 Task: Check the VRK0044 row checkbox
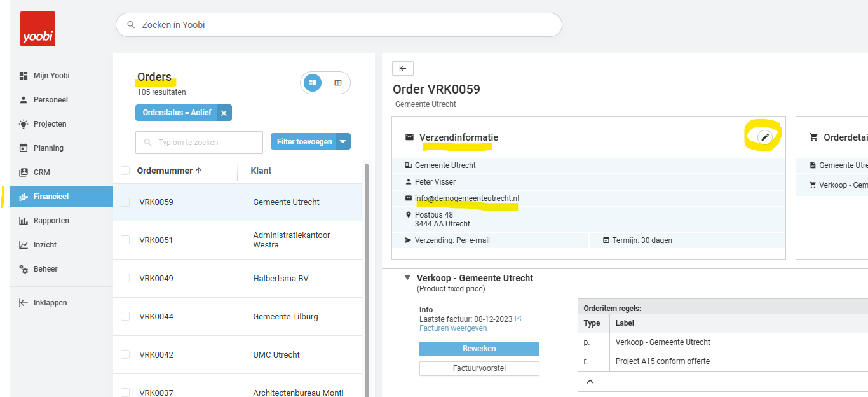coord(125,316)
